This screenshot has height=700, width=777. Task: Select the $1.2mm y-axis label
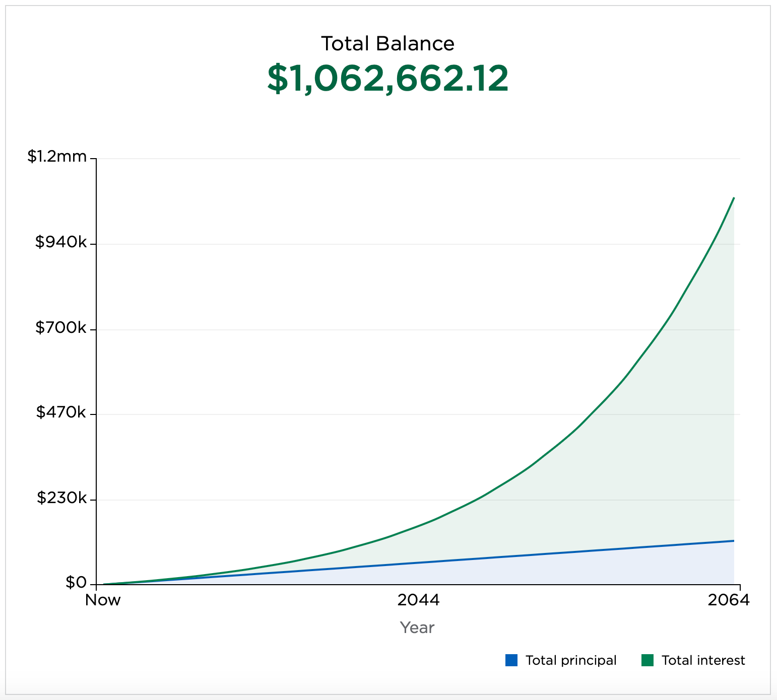pyautogui.click(x=57, y=157)
